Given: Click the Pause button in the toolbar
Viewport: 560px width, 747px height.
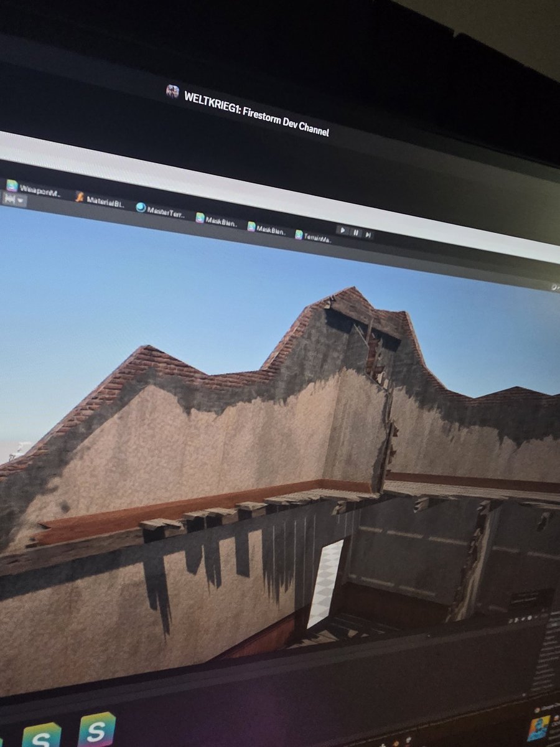Looking at the screenshot, I should [356, 232].
